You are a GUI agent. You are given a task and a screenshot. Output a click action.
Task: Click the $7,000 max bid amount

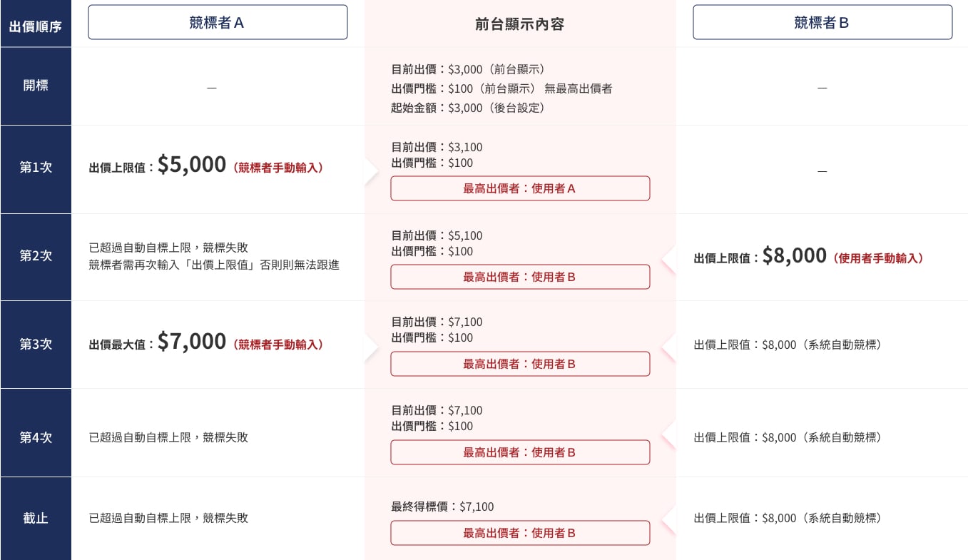192,342
